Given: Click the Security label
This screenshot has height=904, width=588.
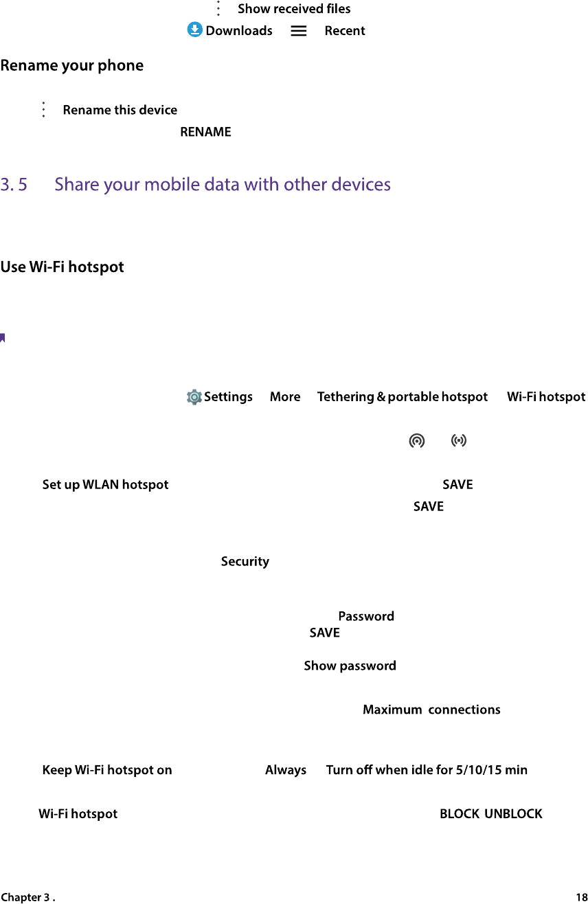Looking at the screenshot, I should (x=245, y=561).
